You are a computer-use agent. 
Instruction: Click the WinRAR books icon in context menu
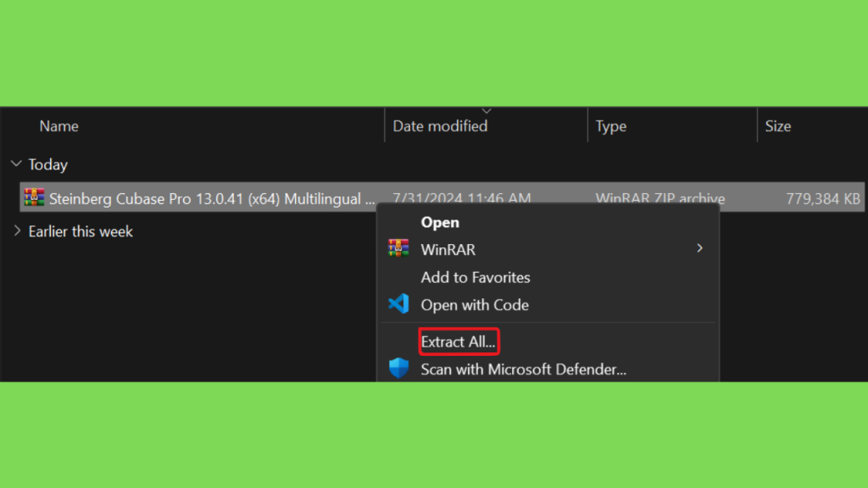coord(398,248)
